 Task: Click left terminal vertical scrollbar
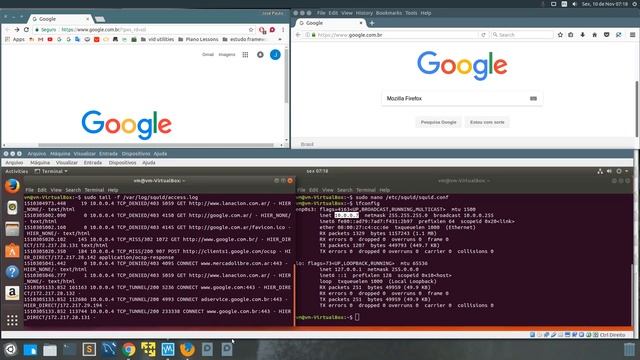click(294, 295)
